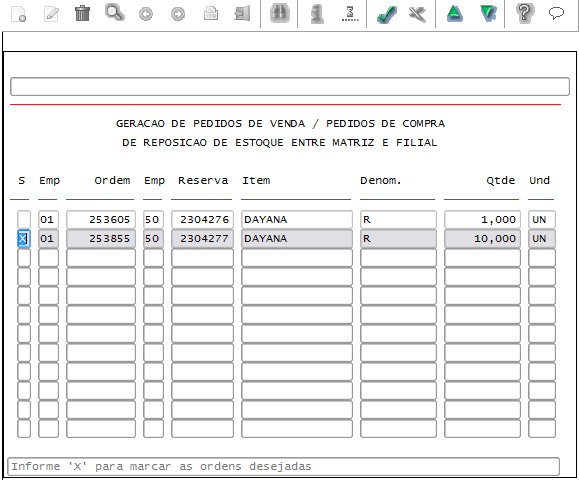Image resolution: width=579 pixels, height=480 pixels.
Task: Click DAYANA item in order 253855 row
Action: point(297,239)
